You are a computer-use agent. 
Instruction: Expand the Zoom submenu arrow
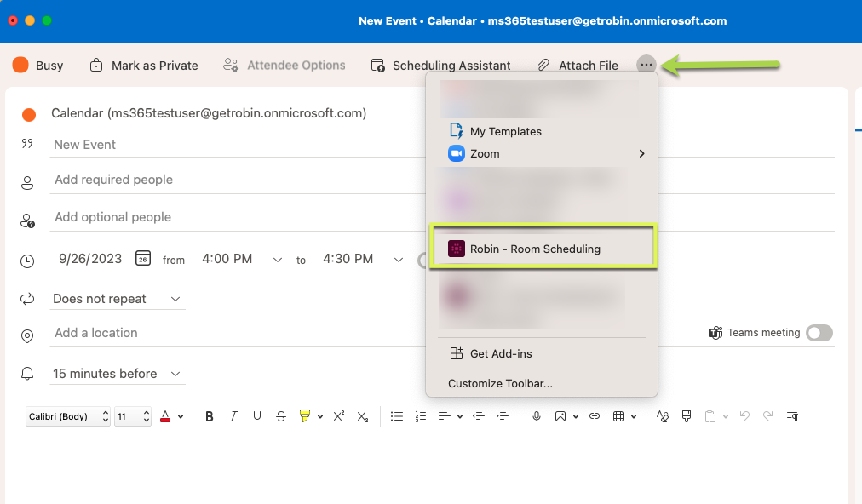point(641,153)
